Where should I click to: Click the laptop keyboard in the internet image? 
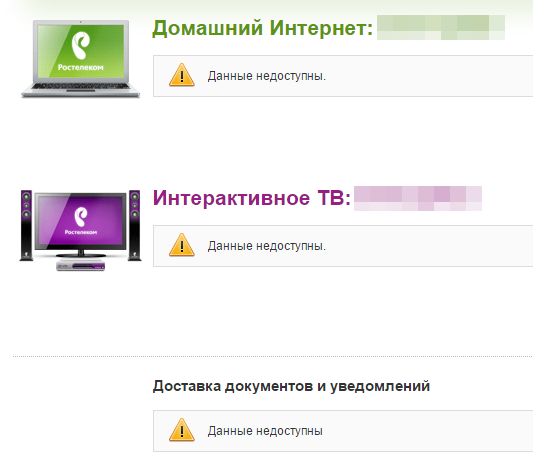81,86
